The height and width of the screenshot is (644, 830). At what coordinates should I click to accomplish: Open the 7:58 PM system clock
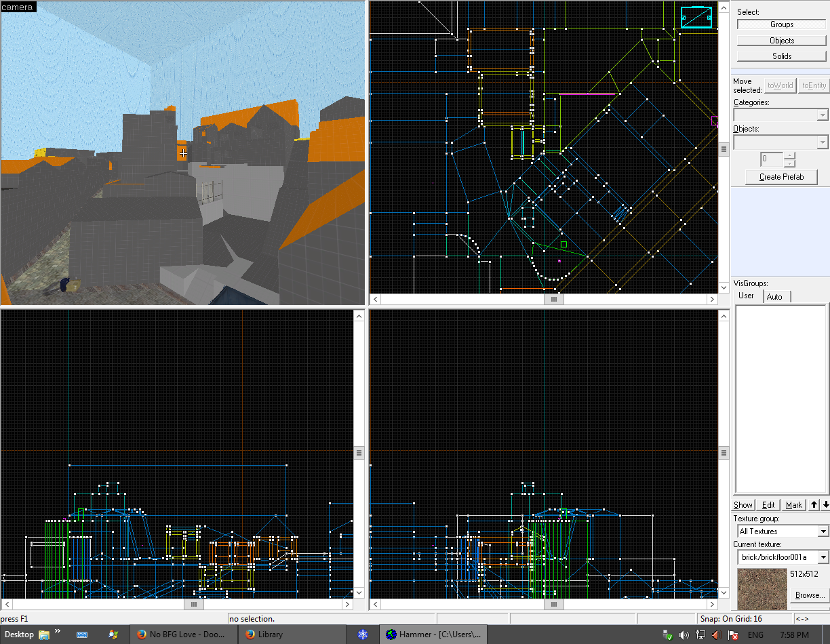pos(794,635)
